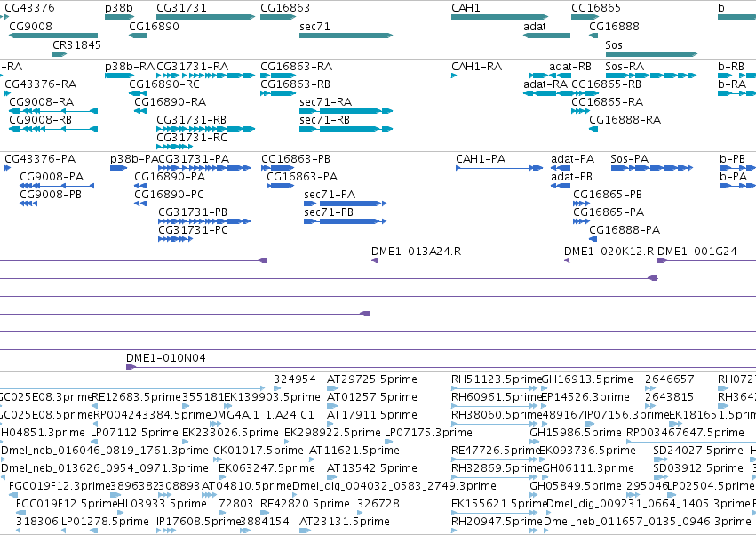
Task: Click the CG16865 gene label
Action: 596,8
